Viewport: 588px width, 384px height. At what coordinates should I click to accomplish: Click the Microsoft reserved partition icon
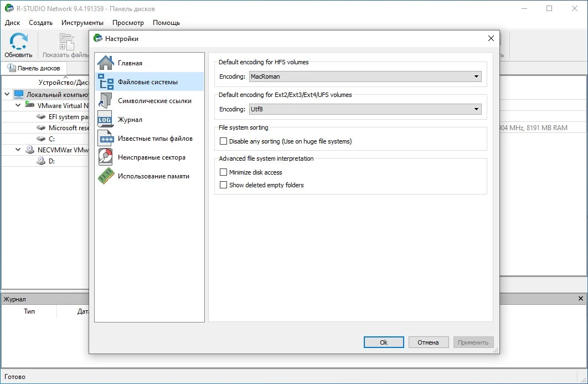41,127
